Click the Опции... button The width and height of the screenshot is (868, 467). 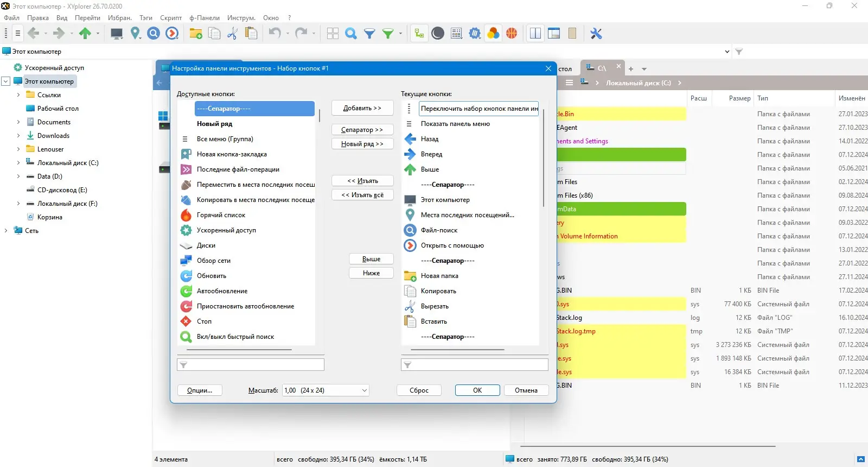(x=200, y=390)
